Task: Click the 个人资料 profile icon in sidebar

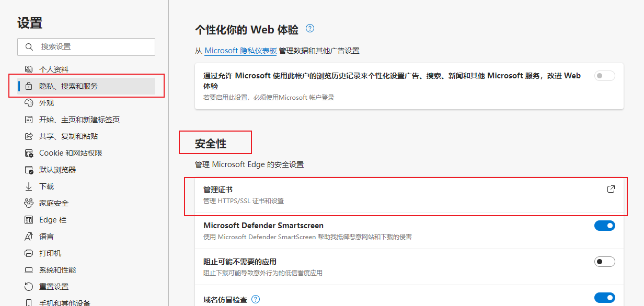Action: click(x=29, y=69)
